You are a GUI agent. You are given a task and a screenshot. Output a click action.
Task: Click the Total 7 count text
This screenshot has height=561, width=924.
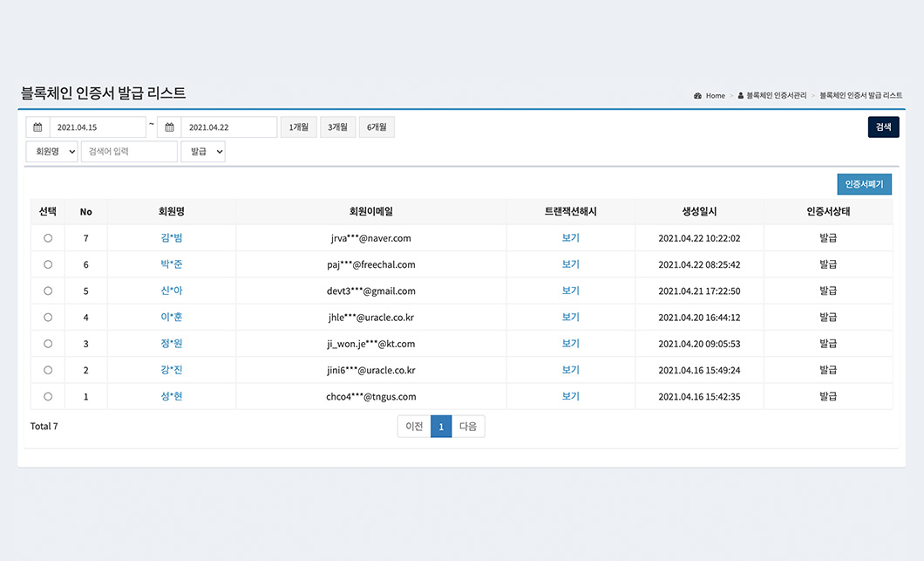point(44,426)
